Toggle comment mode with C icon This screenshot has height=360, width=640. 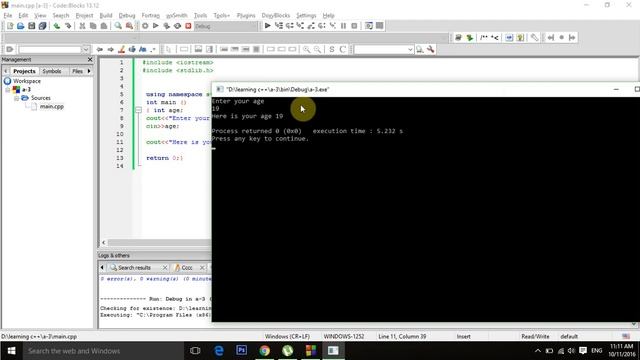coord(342,49)
